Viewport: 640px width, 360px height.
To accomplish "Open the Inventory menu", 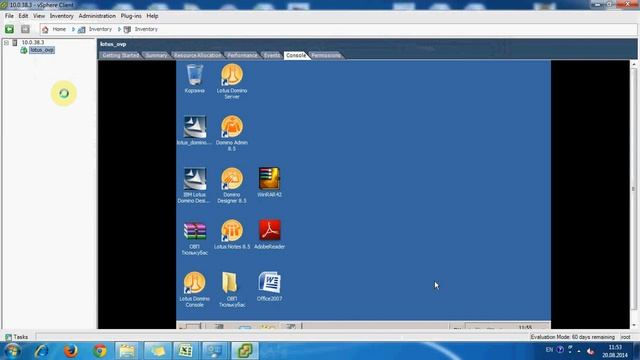I will click(62, 16).
